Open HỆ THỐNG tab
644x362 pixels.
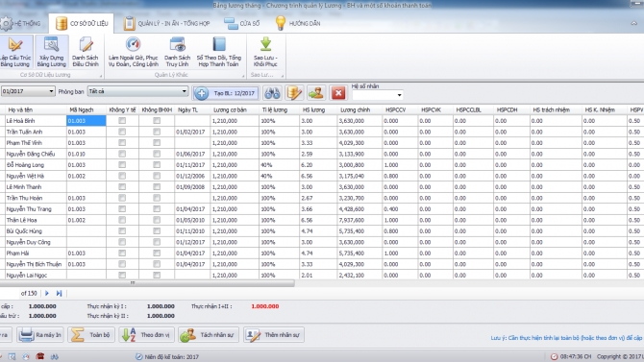(21, 23)
